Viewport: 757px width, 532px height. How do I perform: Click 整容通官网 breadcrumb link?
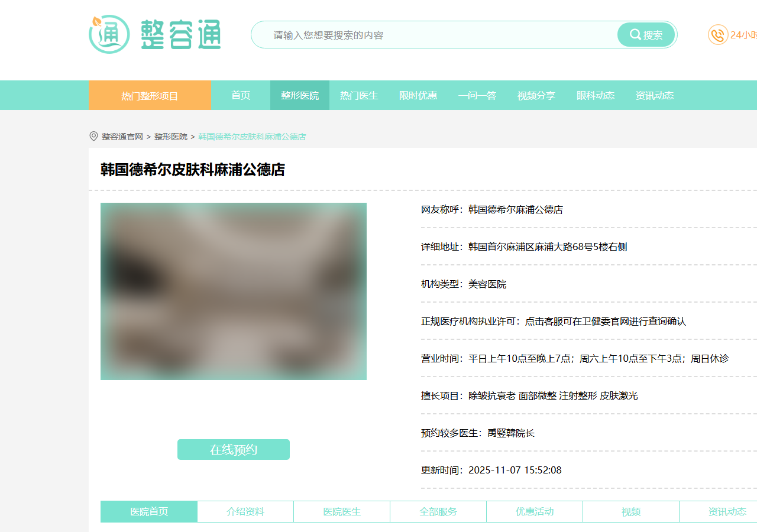point(122,137)
